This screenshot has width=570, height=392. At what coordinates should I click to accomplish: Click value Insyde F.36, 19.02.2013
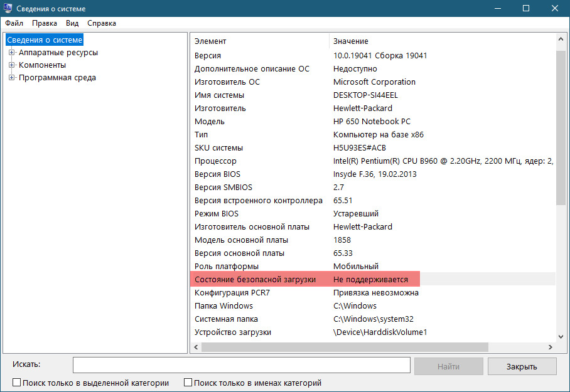pyautogui.click(x=375, y=174)
